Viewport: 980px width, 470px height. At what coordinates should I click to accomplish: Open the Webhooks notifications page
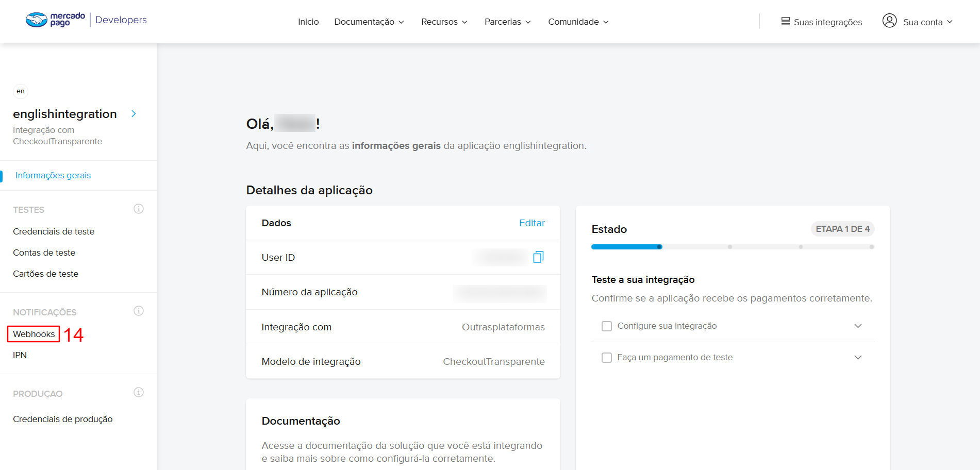pyautogui.click(x=34, y=334)
